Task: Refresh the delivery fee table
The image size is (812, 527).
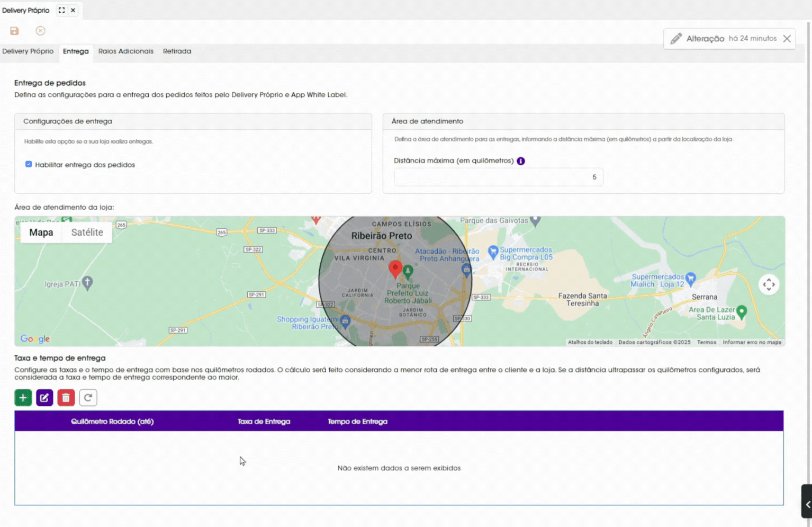Action: (88, 398)
